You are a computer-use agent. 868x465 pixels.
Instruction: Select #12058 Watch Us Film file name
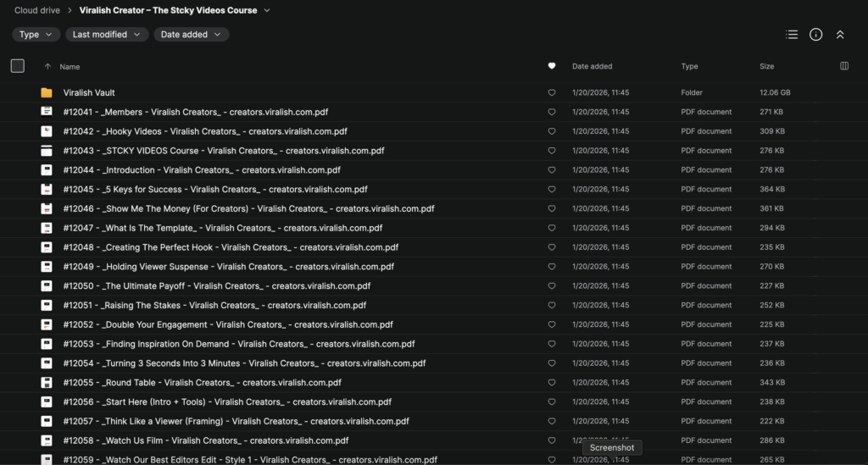pos(206,440)
